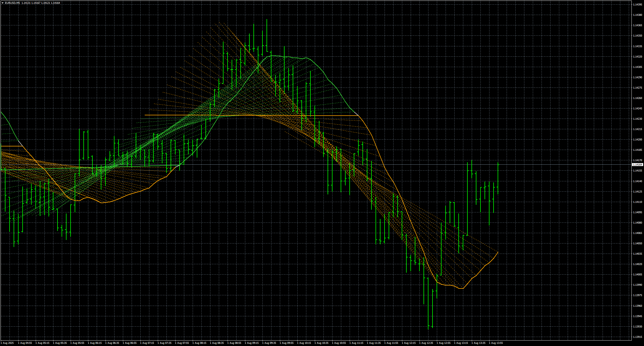Screen dimensions: 644x346
Task: Click the 1.14380 price axis label
Action: 637,15
